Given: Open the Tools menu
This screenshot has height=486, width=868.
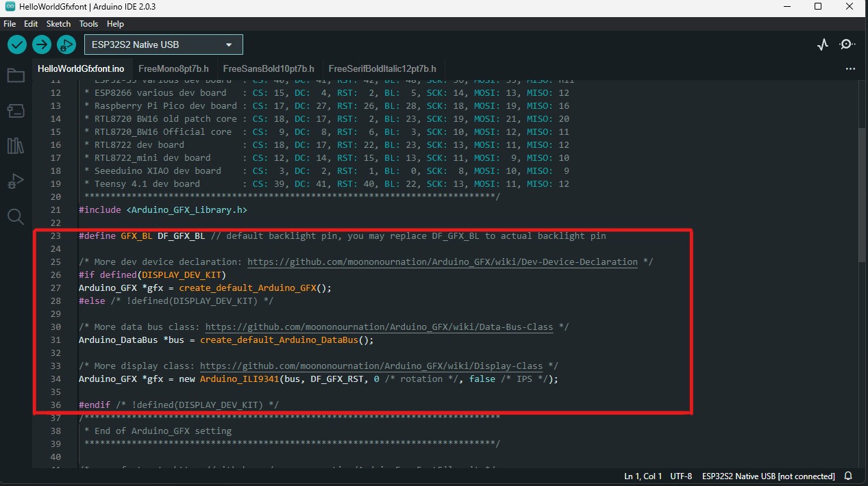Looking at the screenshot, I should (88, 23).
